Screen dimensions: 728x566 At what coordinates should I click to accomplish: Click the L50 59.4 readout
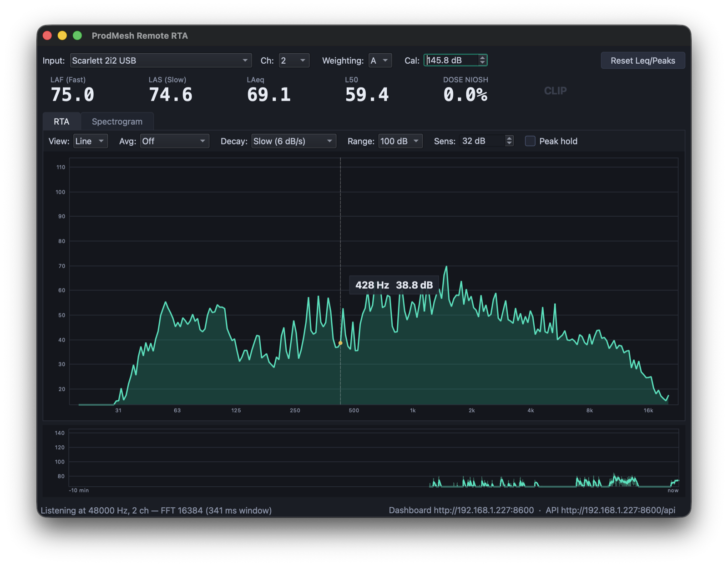coord(367,90)
